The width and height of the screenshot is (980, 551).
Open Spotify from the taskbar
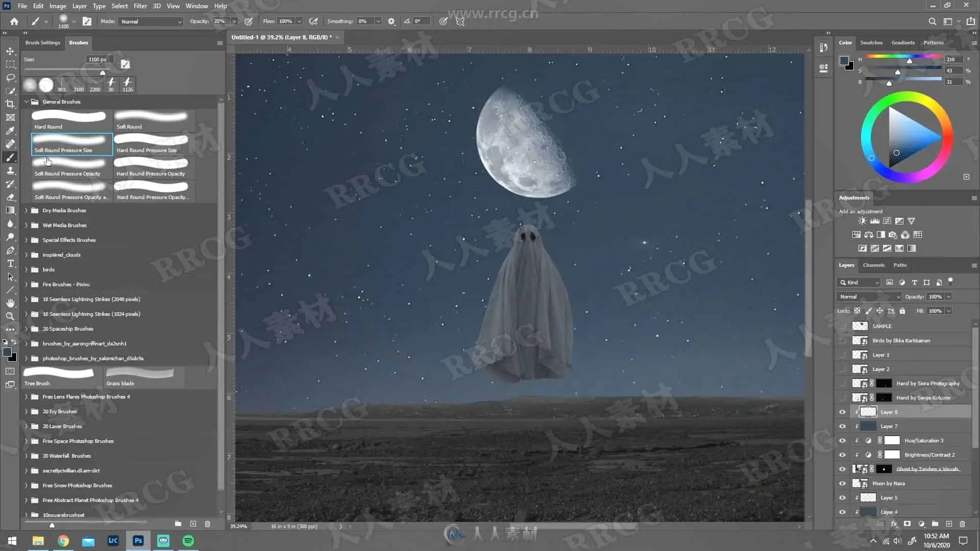[x=188, y=541]
